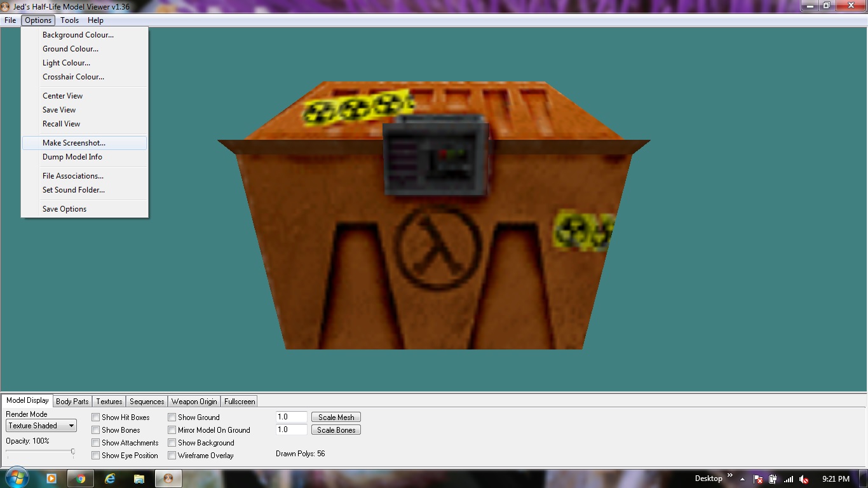
Task: Select Half-Life Model Viewer taskbar button
Action: tap(168, 478)
